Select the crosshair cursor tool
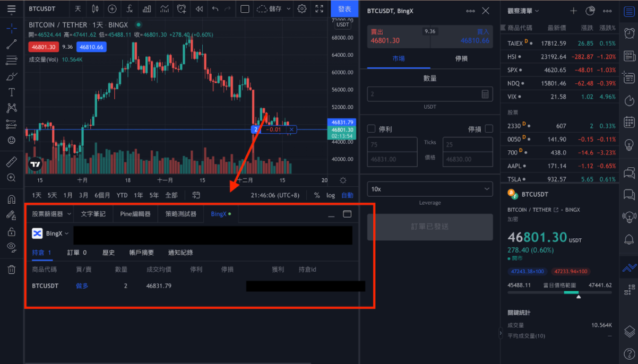638x364 pixels. (x=11, y=28)
